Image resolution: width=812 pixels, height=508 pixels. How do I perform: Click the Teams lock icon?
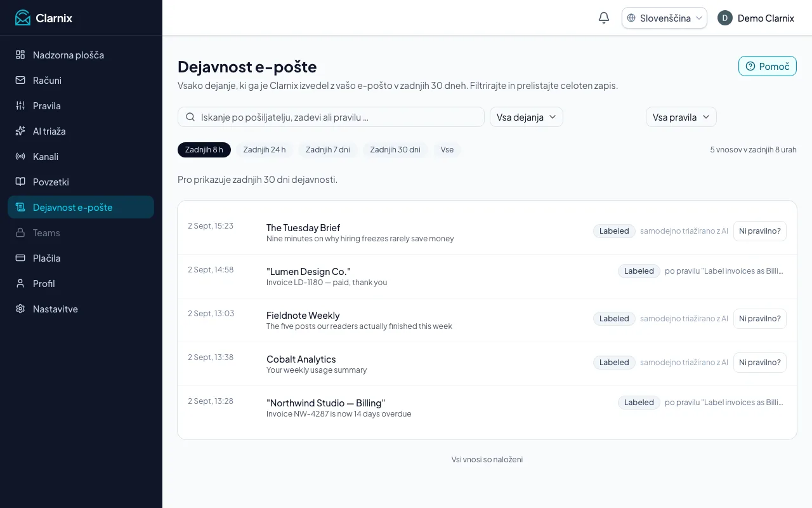point(20,232)
